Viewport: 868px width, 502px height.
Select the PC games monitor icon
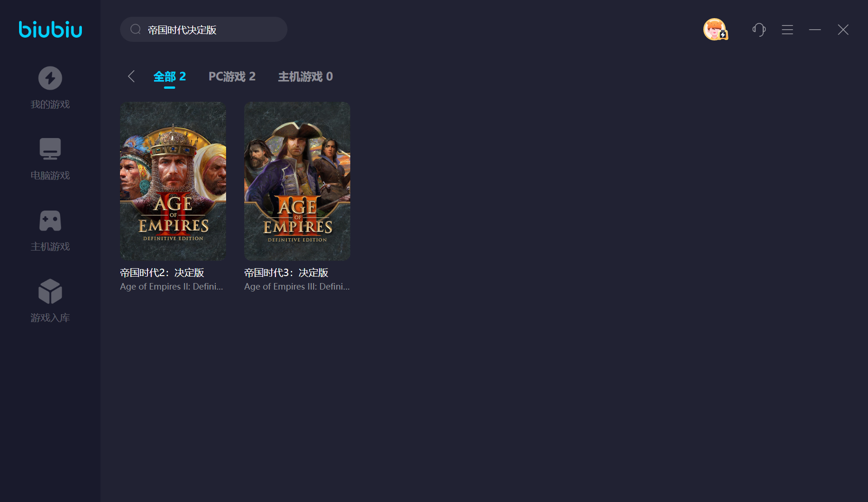(x=50, y=149)
